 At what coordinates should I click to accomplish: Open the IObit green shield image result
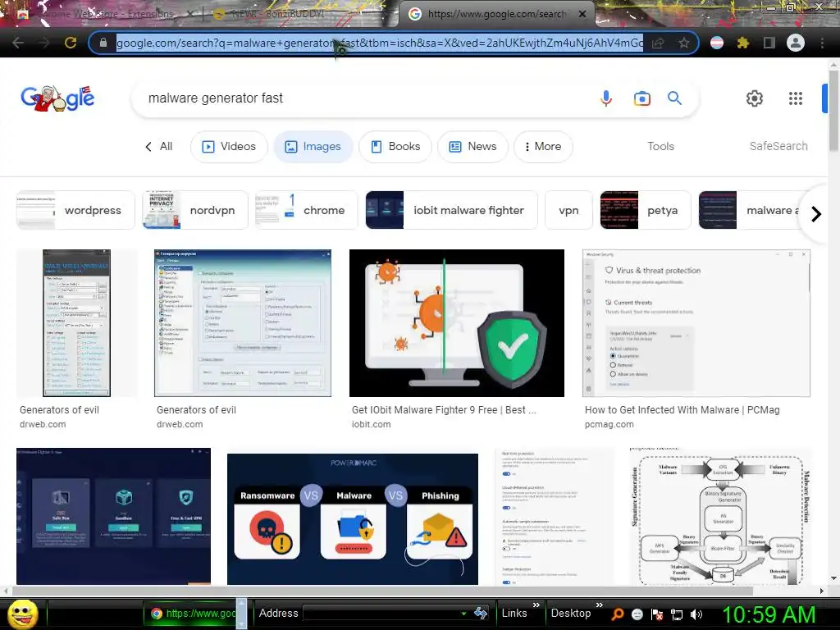click(456, 323)
